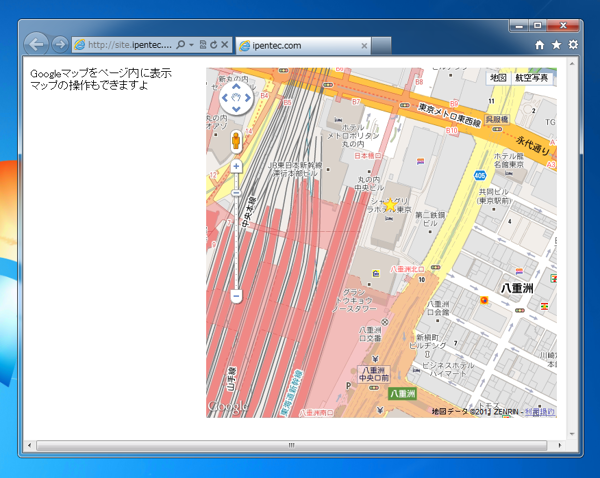Zoom out the map with minus button
Viewport: 600px width, 478px height.
pos(236,296)
